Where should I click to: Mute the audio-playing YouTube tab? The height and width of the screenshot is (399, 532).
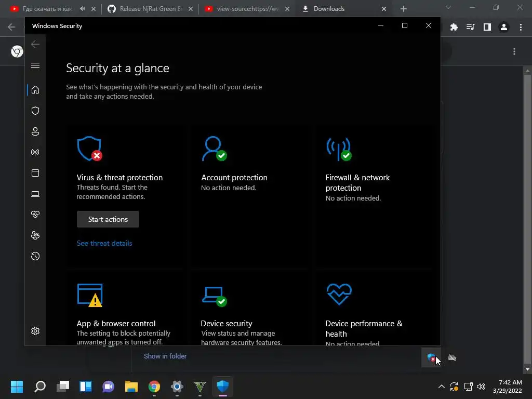(x=83, y=9)
